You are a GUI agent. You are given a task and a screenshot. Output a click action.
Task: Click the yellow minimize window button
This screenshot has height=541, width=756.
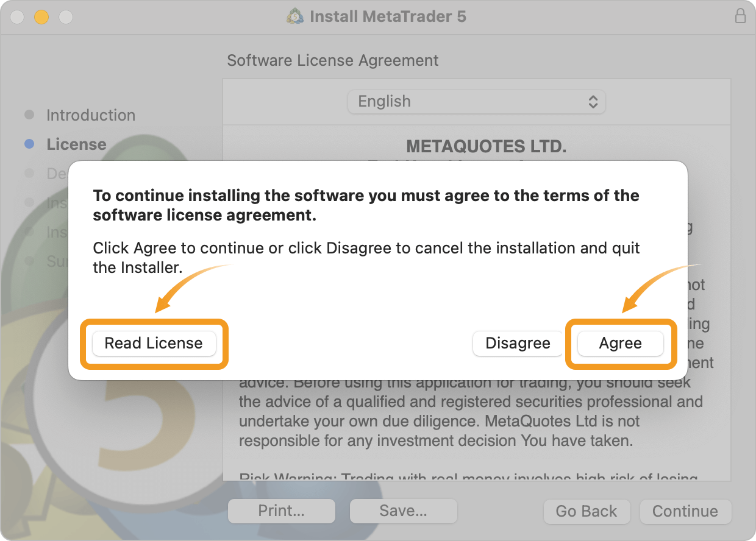coord(41,17)
